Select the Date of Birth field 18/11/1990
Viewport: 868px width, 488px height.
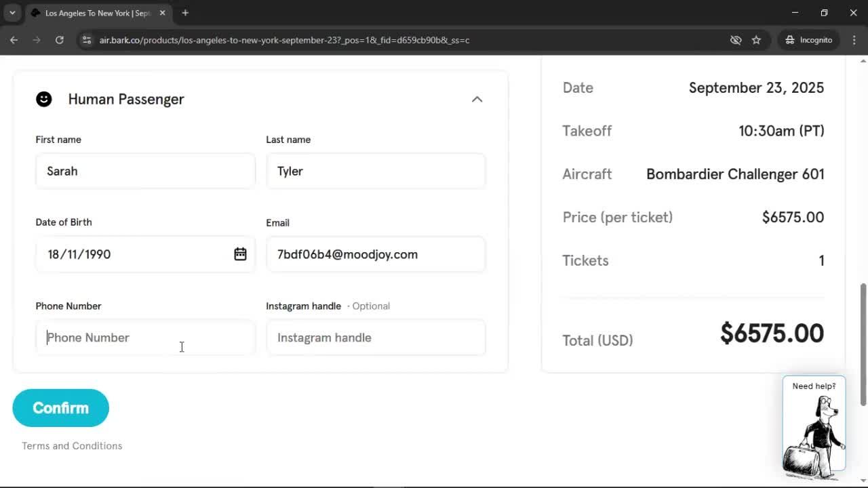click(145, 254)
